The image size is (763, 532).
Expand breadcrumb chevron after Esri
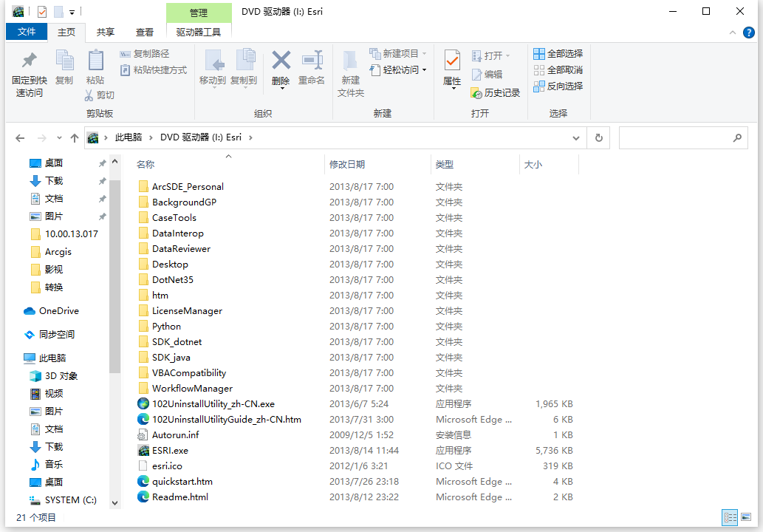point(250,137)
